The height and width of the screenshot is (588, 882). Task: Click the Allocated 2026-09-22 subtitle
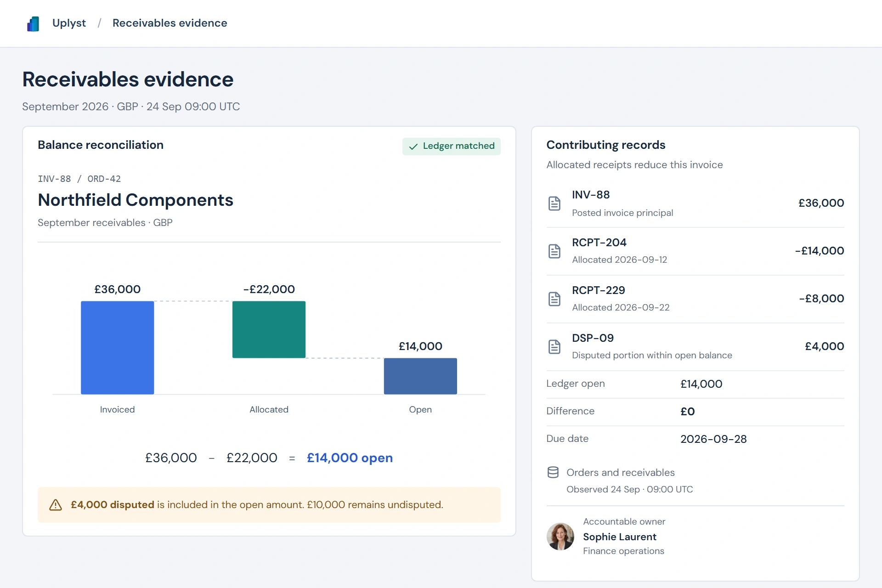click(x=621, y=308)
